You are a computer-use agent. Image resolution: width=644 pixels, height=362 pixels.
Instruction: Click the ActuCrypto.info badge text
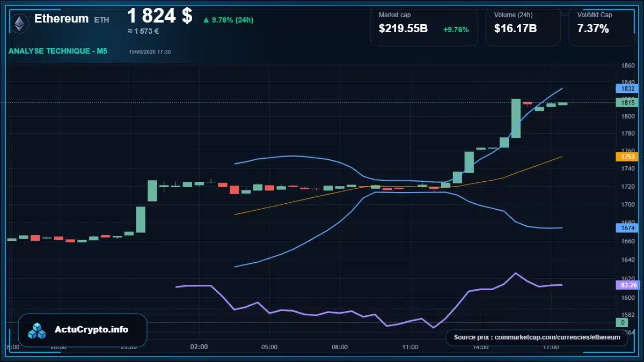(91, 330)
